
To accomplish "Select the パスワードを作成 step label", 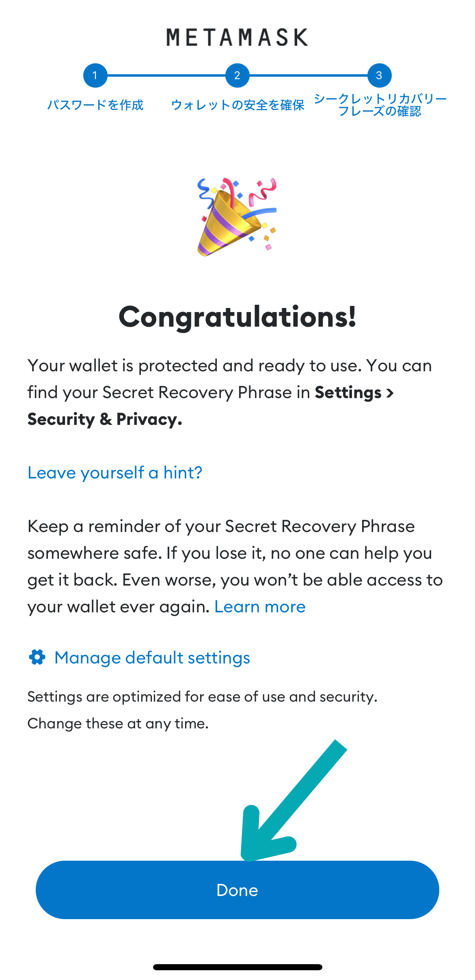I will [x=95, y=105].
